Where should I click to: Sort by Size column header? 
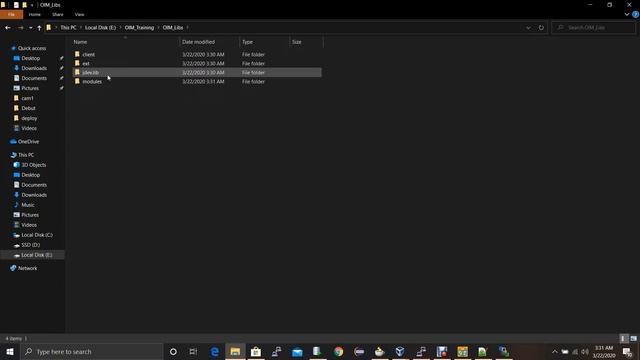pos(297,42)
